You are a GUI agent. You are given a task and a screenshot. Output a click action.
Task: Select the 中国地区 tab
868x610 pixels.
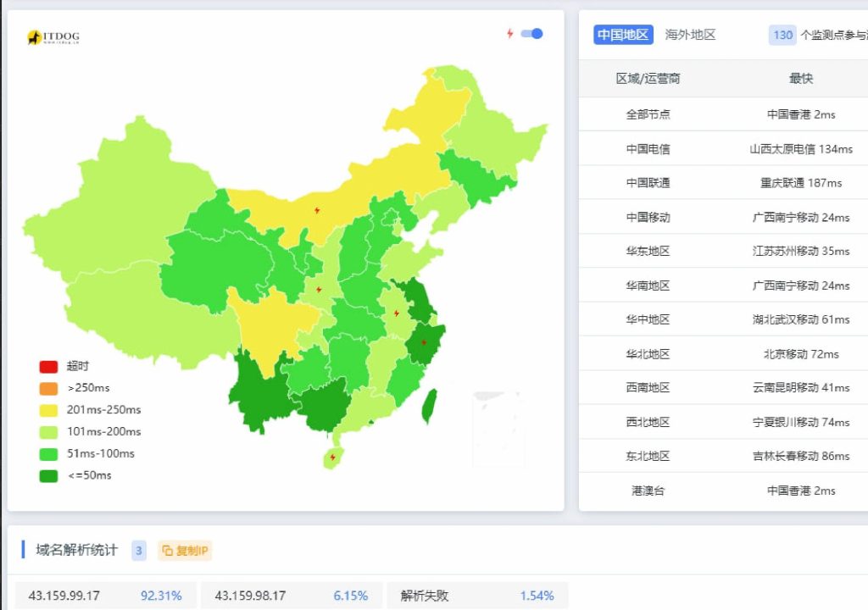click(624, 35)
